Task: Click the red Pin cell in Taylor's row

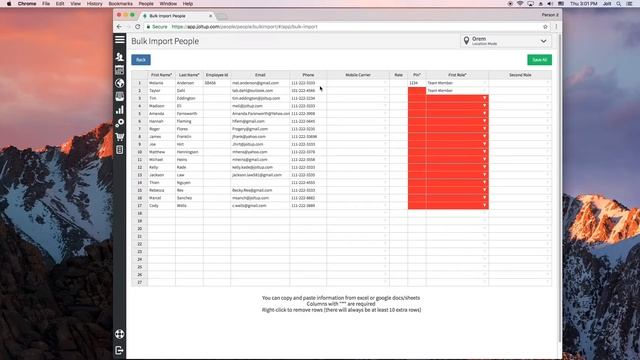Action: pyautogui.click(x=417, y=91)
